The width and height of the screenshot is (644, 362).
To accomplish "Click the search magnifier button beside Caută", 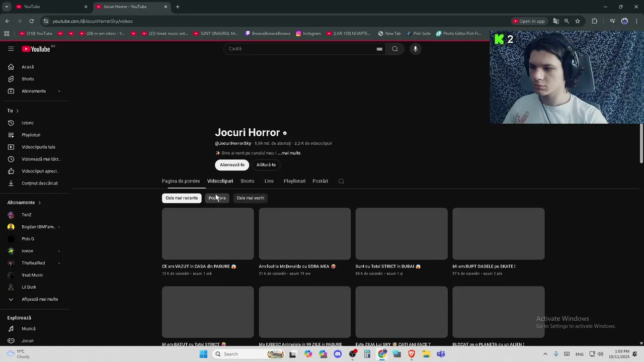I will point(395,49).
